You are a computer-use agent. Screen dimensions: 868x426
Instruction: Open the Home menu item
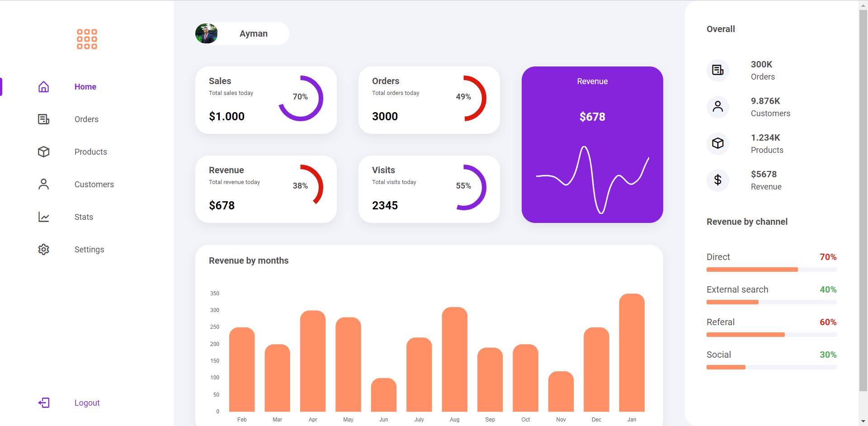pyautogui.click(x=85, y=87)
